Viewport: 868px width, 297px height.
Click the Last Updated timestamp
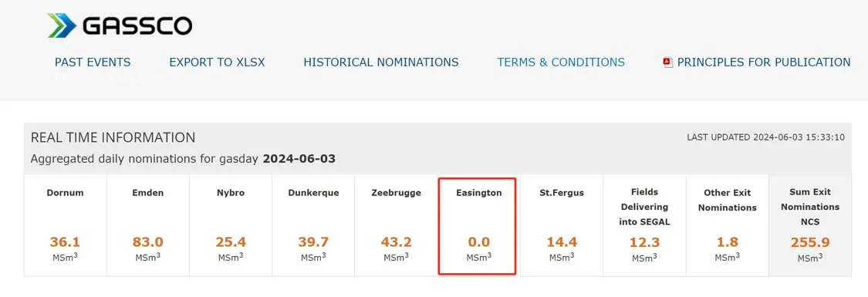[765, 137]
